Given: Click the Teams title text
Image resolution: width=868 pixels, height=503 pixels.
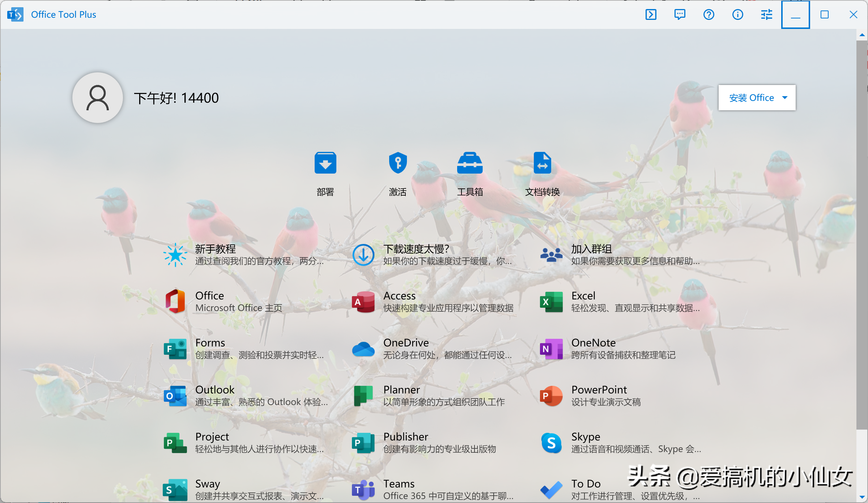Looking at the screenshot, I should pos(399,484).
